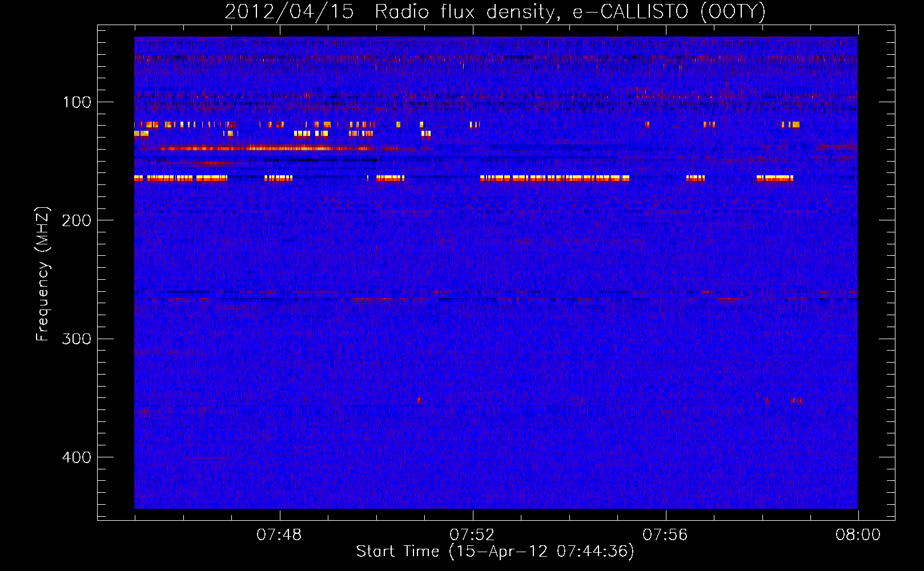This screenshot has width=924, height=571.
Task: Click the 07:52 time tick label
Action: 472,535
